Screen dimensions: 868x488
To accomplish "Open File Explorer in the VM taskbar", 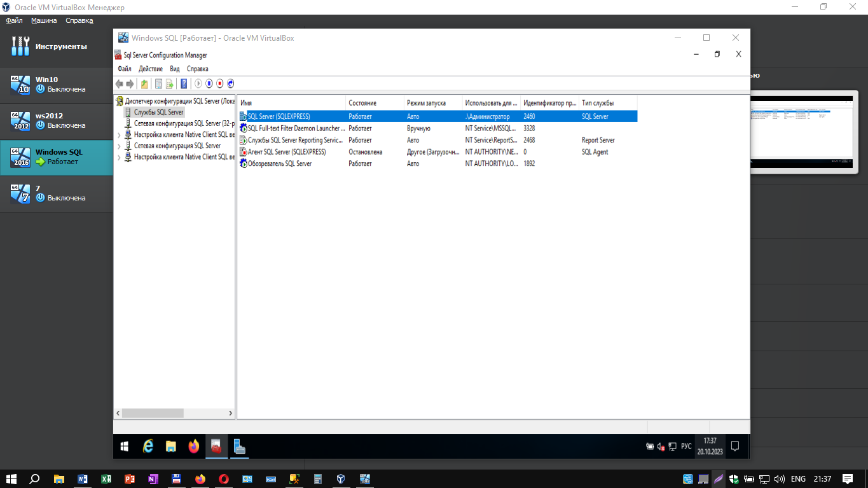I will (x=171, y=447).
